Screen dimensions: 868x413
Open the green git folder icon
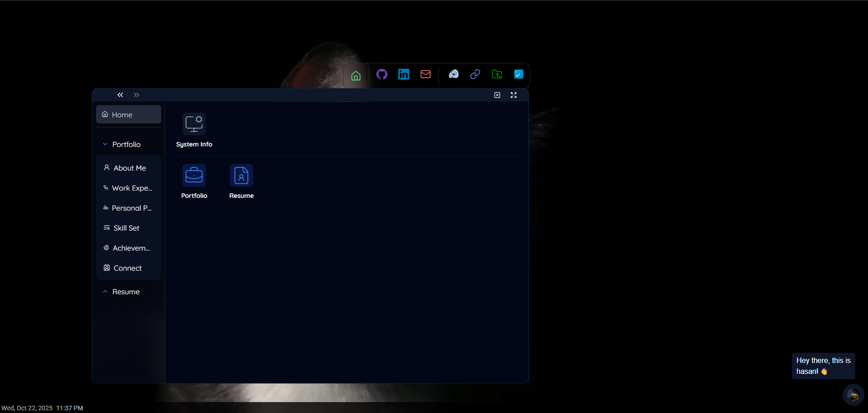(x=497, y=75)
